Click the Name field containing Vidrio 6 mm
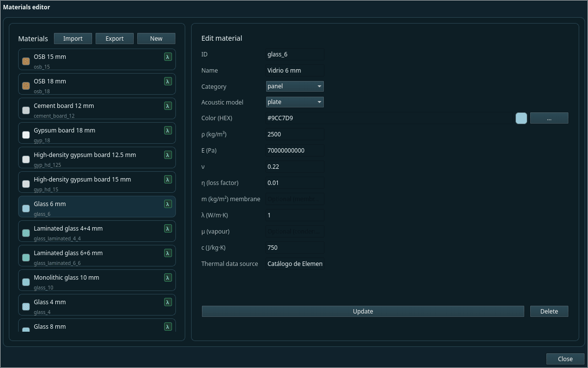Viewport: 588px width, 368px height. pyautogui.click(x=294, y=71)
